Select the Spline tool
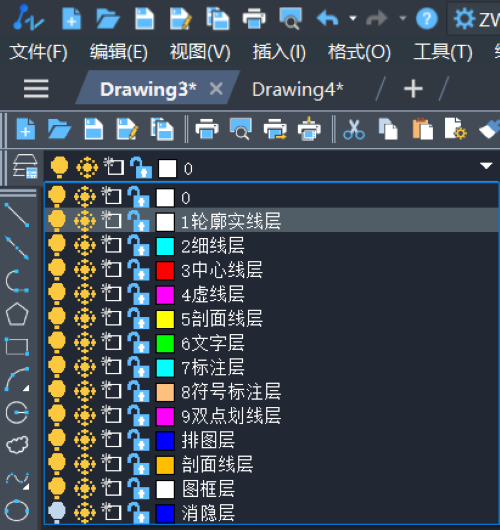Image resolution: width=500 pixels, height=530 pixels. (x=17, y=480)
